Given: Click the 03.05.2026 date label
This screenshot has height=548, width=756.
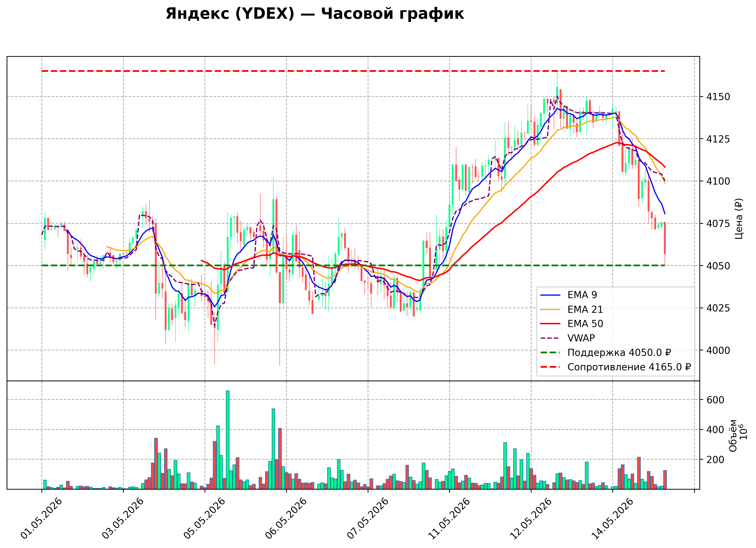Looking at the screenshot, I should [x=123, y=519].
